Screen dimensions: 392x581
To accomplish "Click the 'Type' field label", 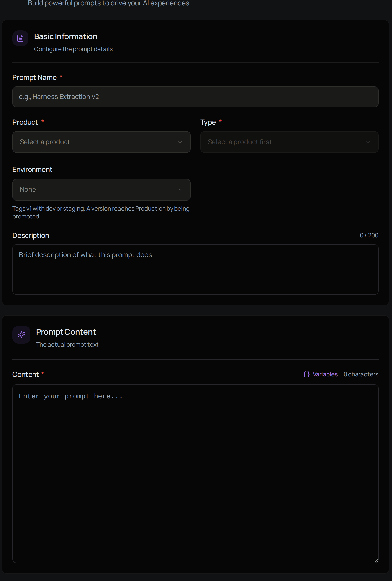I will pos(208,122).
